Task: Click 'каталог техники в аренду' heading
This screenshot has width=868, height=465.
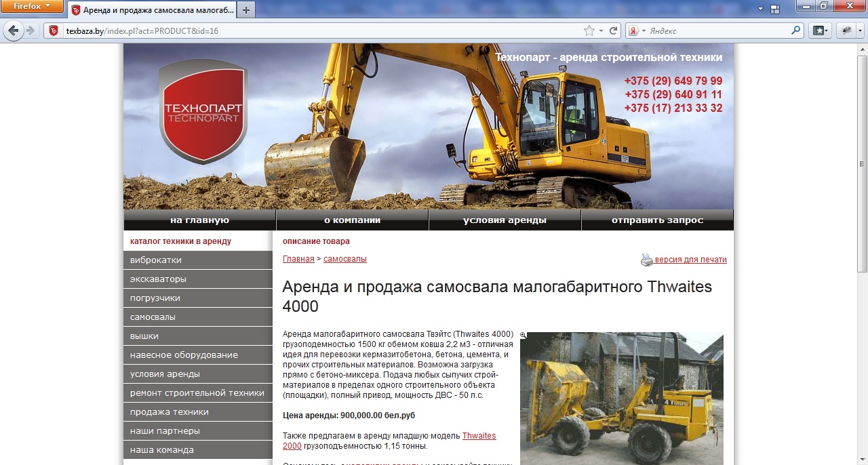Action: 180,241
